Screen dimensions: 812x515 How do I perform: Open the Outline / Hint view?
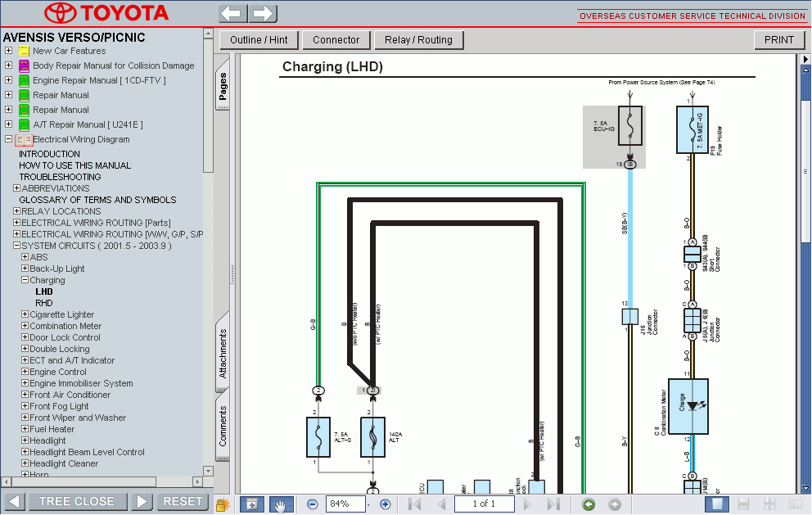pyautogui.click(x=259, y=40)
